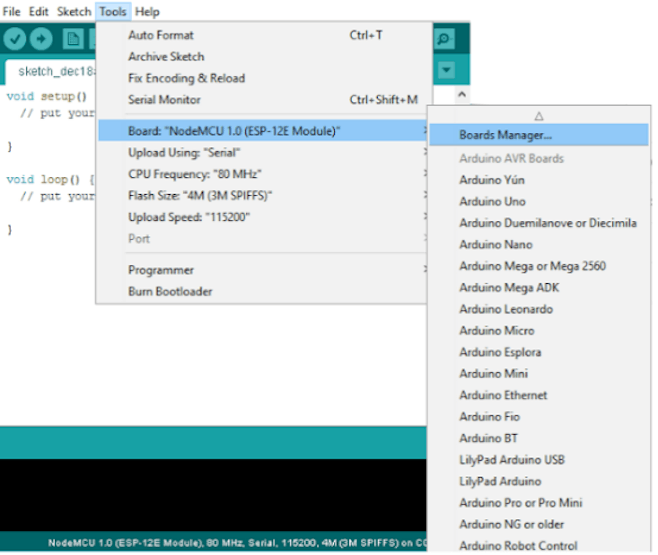Image resolution: width=658 pixels, height=555 pixels.
Task: Select Arduino Yún board
Action: click(x=539, y=180)
